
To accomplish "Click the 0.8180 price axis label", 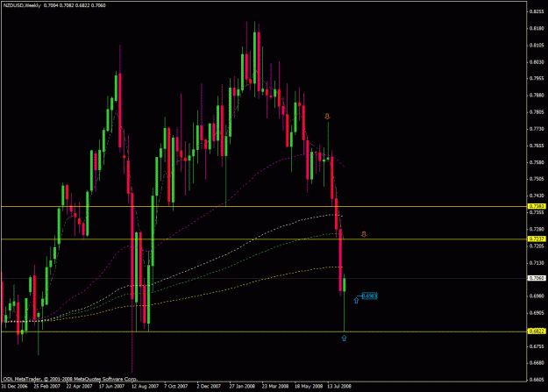I will [x=537, y=28].
